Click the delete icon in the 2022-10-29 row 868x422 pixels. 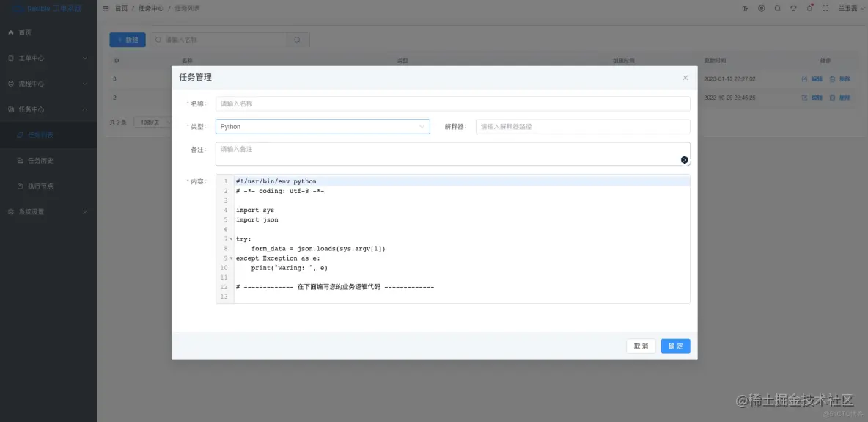pos(832,98)
